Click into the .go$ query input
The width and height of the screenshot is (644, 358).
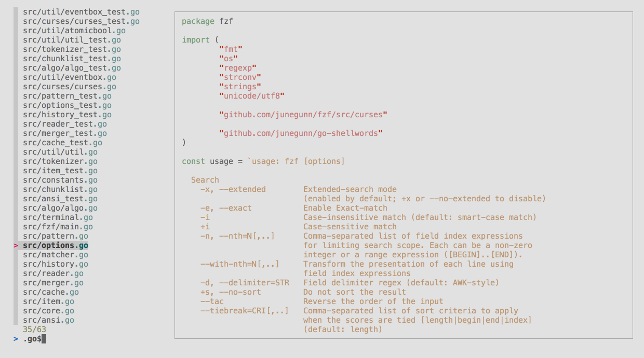(35, 339)
